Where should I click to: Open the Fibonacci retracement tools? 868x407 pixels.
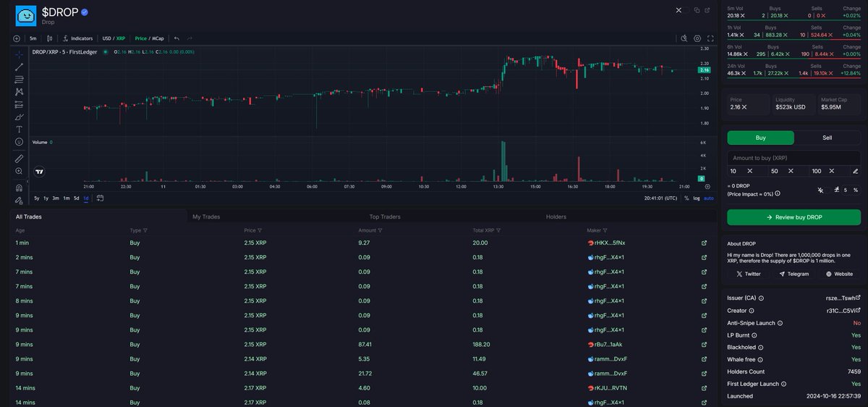[19, 79]
